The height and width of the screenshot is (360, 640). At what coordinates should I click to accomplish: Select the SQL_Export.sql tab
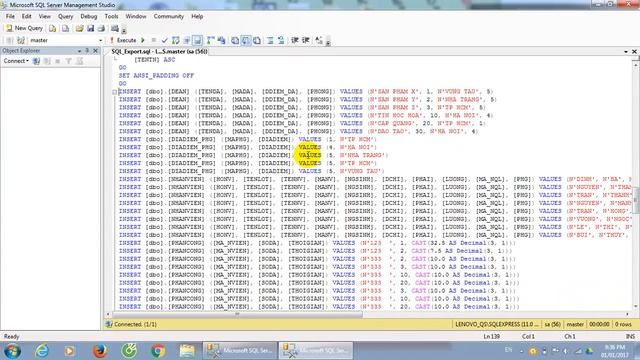159,52
